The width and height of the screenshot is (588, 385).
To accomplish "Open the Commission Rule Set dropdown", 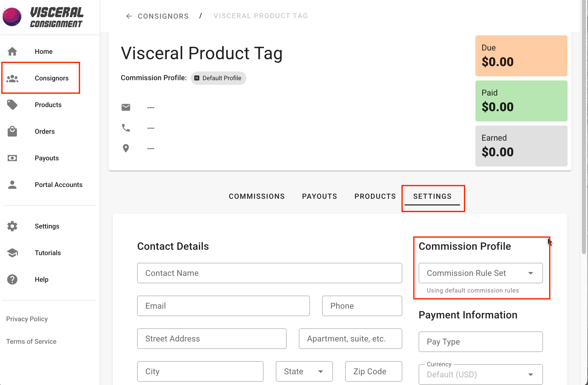I will point(480,273).
